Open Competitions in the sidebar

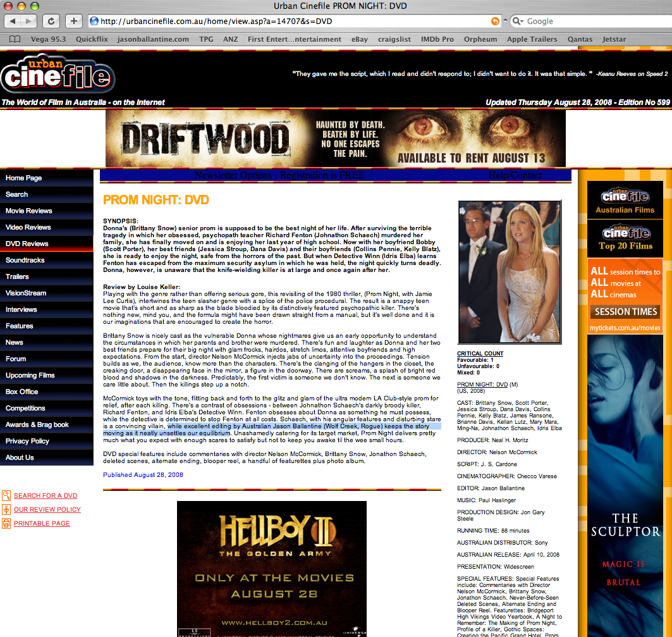[x=47, y=408]
